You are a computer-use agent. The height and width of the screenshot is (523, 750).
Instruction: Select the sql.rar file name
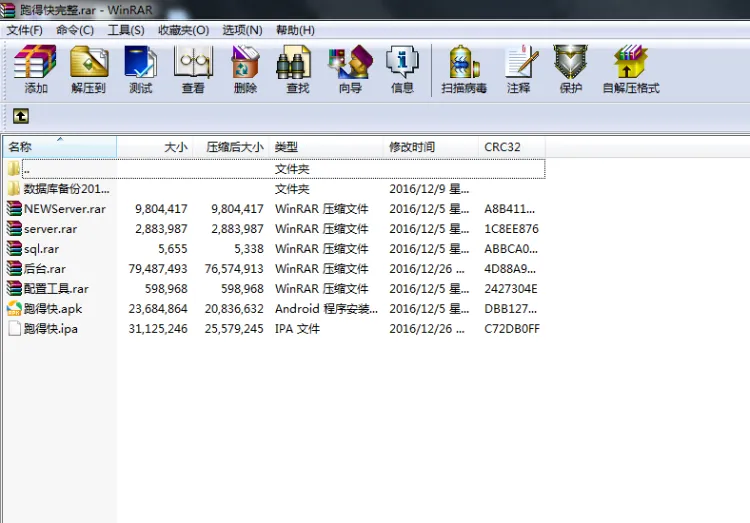tap(42, 249)
